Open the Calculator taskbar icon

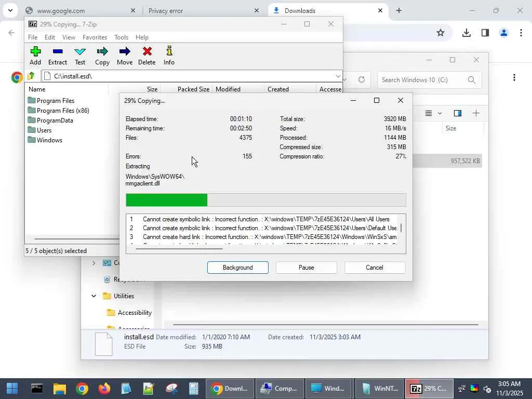click(x=194, y=389)
